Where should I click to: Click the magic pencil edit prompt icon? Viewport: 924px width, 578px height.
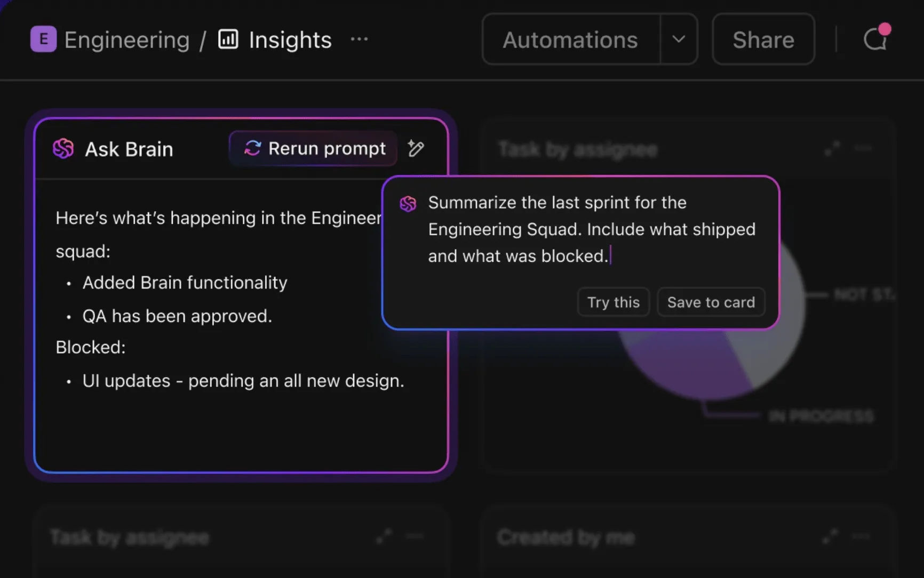pyautogui.click(x=416, y=148)
